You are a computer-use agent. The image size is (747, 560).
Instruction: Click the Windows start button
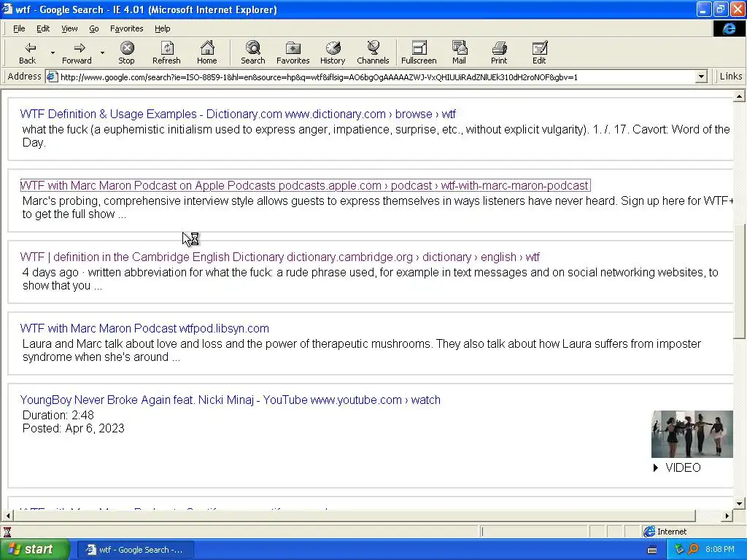pyautogui.click(x=35, y=550)
